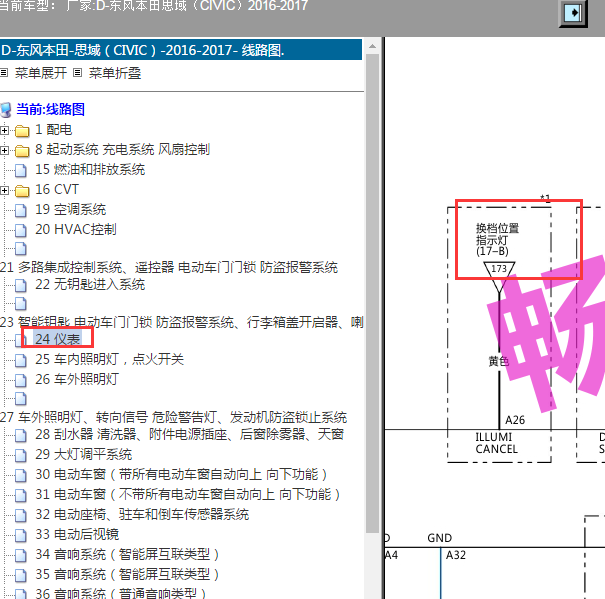The width and height of the screenshot is (605, 599).
Task: Select the 16 CVT entry
Action: 57,190
